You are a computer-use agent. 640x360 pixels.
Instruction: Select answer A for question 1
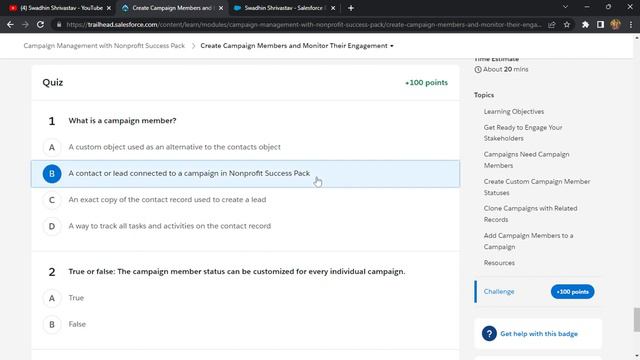(x=245, y=147)
